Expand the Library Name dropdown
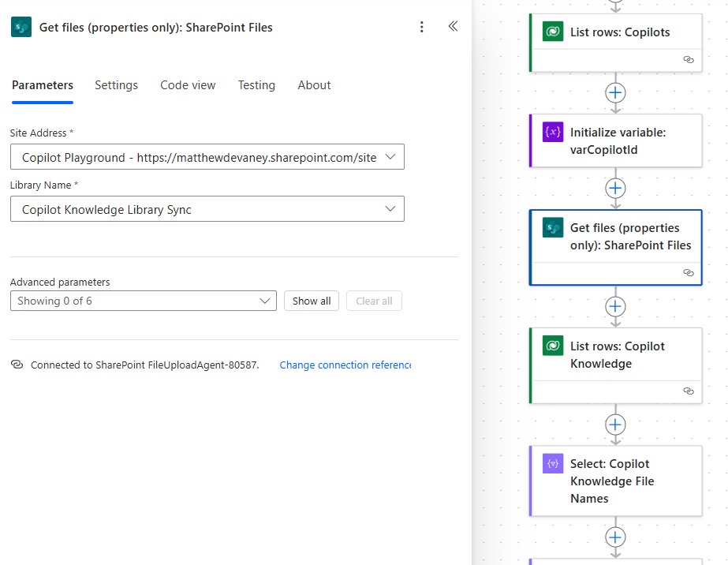This screenshot has width=728, height=565. 207,209
